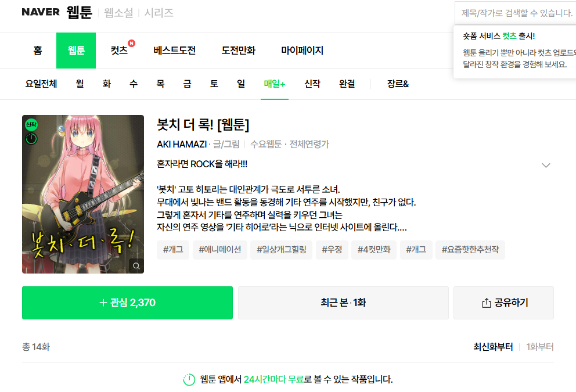Screen dimensions: 576x392
Task: Open the 장르& dropdown
Action: (397, 84)
